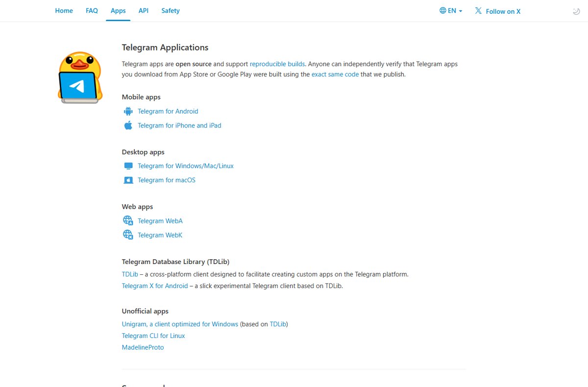Open Telegram WebA link
The height and width of the screenshot is (387, 588).
tap(160, 221)
